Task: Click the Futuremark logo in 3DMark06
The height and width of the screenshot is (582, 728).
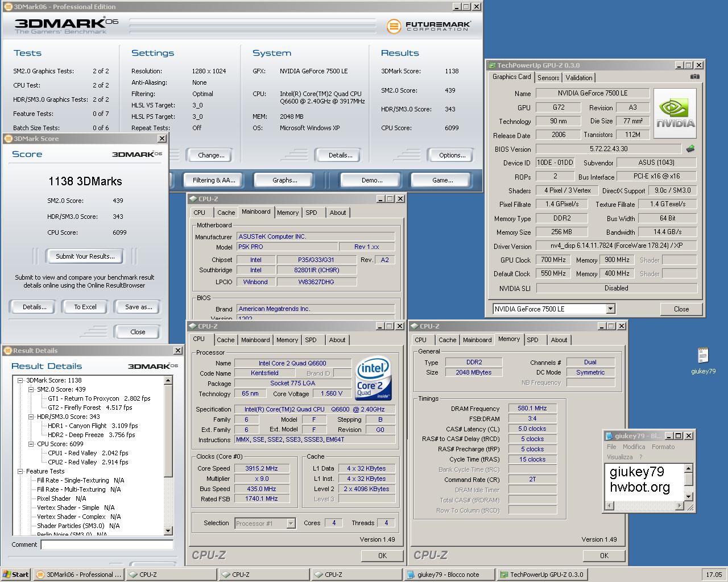Action: (x=429, y=26)
